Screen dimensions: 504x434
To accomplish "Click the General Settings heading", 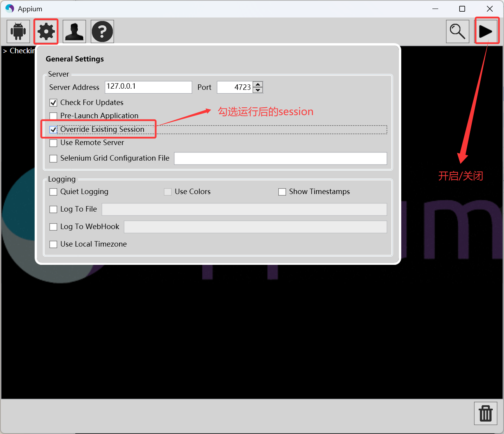I will coord(75,59).
